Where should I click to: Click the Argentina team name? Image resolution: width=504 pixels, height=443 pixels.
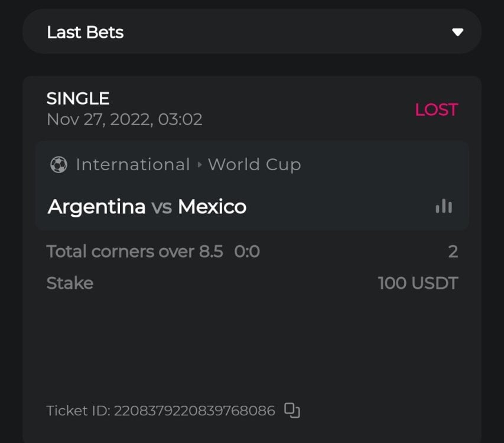point(96,207)
